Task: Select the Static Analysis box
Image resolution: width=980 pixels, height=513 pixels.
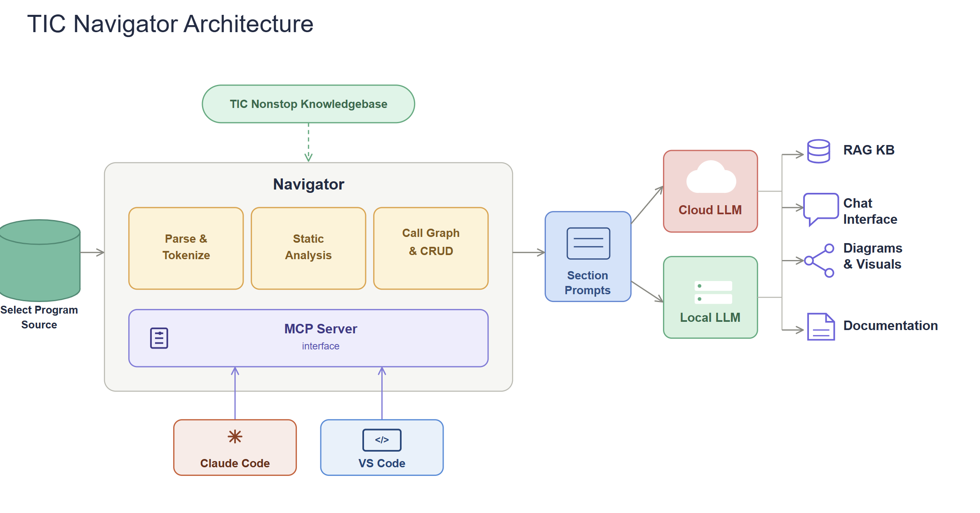Action: coord(308,248)
